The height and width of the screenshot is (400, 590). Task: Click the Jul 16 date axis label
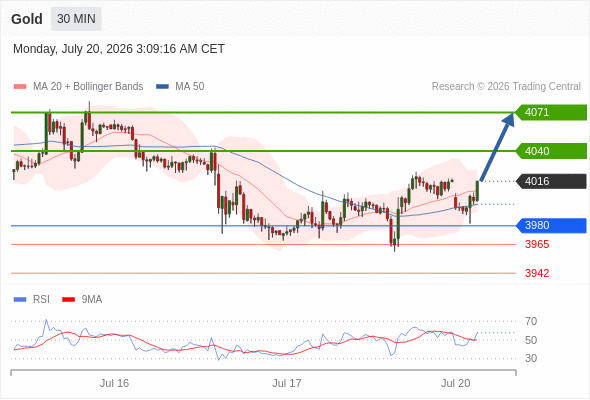pos(114,383)
